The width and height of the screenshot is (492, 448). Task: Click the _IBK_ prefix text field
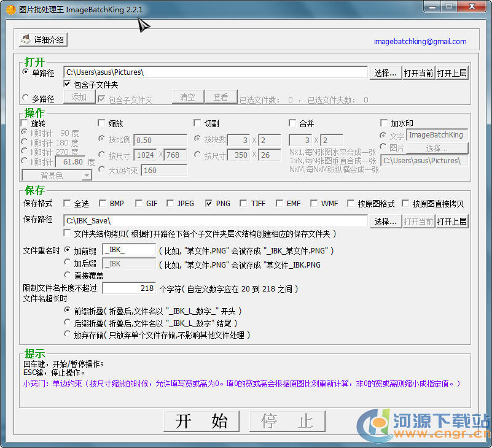[x=129, y=250]
